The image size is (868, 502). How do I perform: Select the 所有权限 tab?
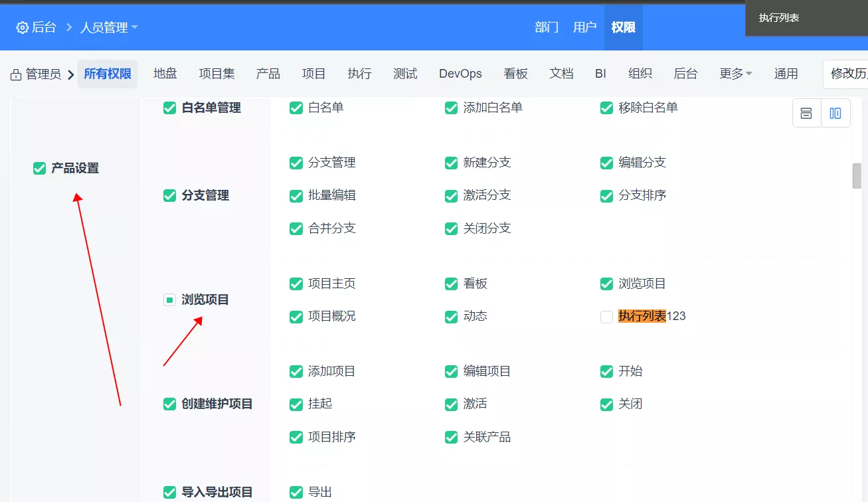click(108, 74)
